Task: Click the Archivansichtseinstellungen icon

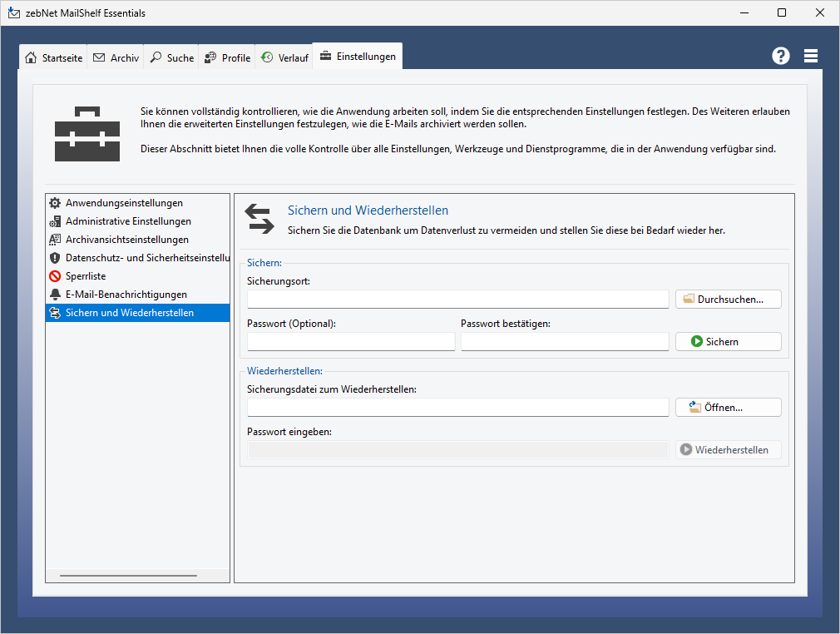Action: pos(55,240)
